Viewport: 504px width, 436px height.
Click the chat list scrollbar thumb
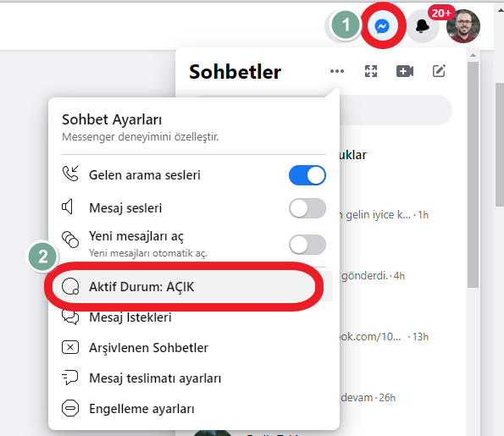tap(474, 175)
